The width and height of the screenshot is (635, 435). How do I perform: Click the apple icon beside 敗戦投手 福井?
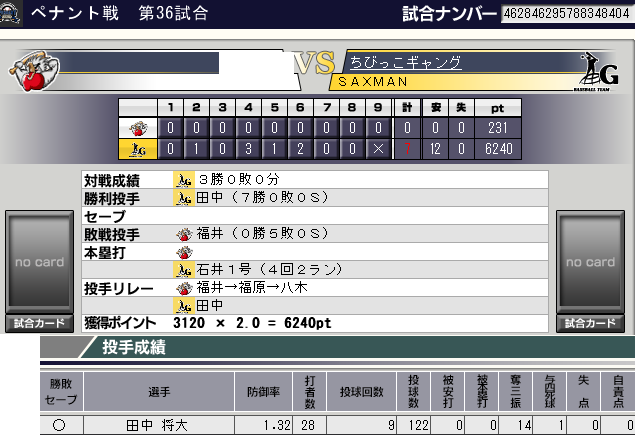[x=184, y=234]
